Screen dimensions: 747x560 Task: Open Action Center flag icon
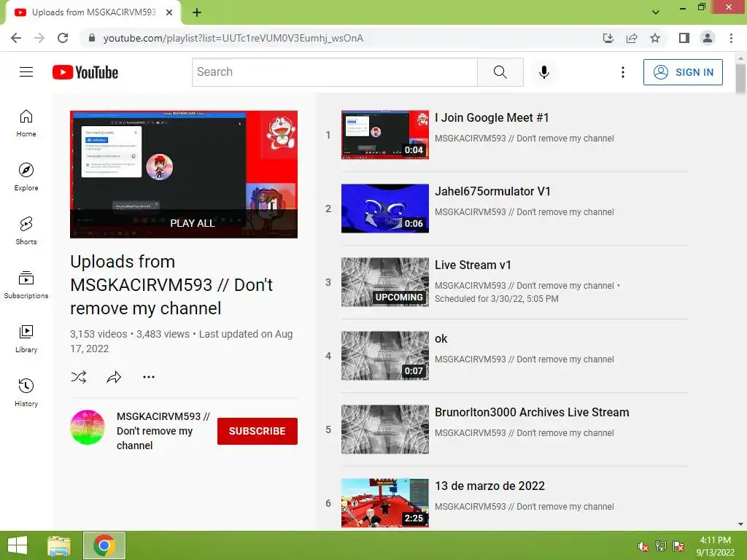coord(678,546)
